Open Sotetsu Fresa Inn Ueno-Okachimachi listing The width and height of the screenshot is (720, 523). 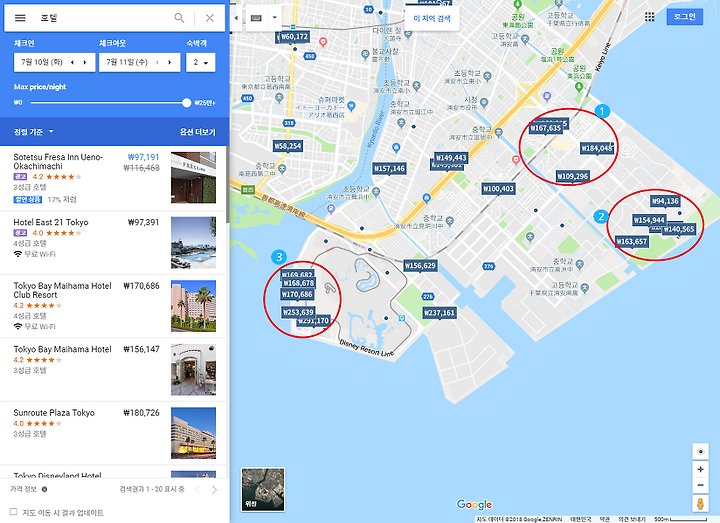113,178
